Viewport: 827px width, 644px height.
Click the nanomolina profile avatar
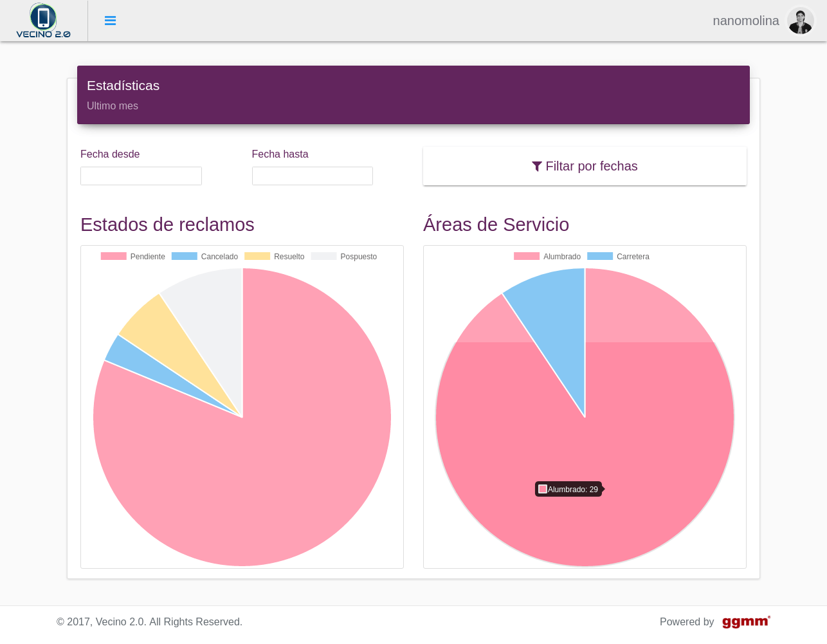(x=800, y=21)
